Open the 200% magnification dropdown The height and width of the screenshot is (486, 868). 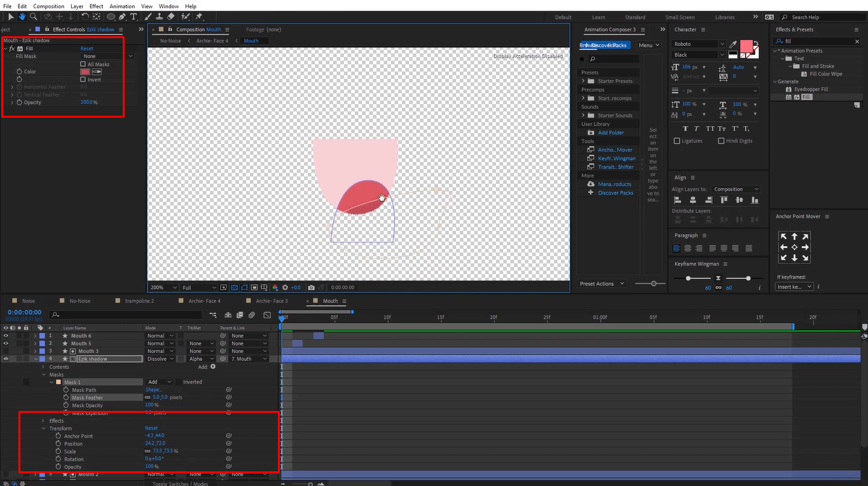pyautogui.click(x=164, y=287)
